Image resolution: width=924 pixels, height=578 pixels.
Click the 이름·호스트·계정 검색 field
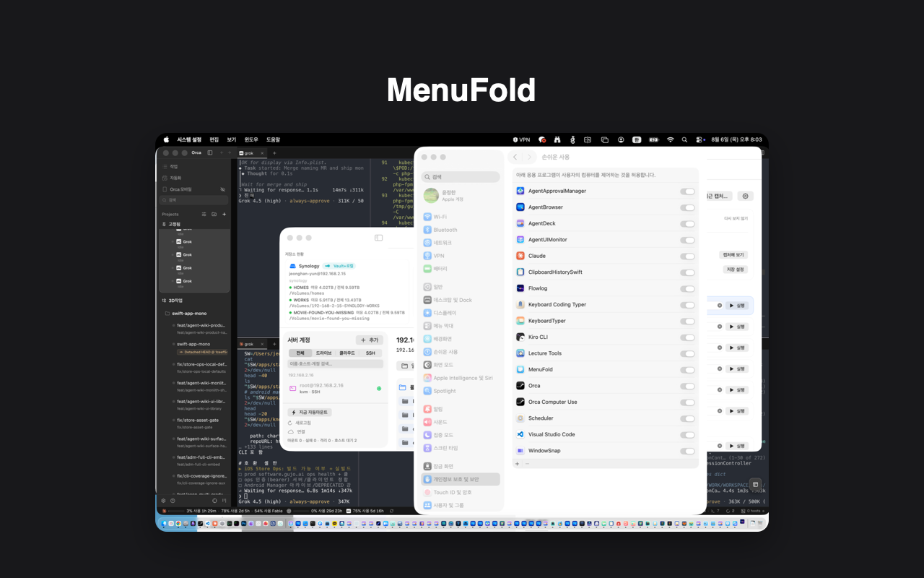coord(335,364)
